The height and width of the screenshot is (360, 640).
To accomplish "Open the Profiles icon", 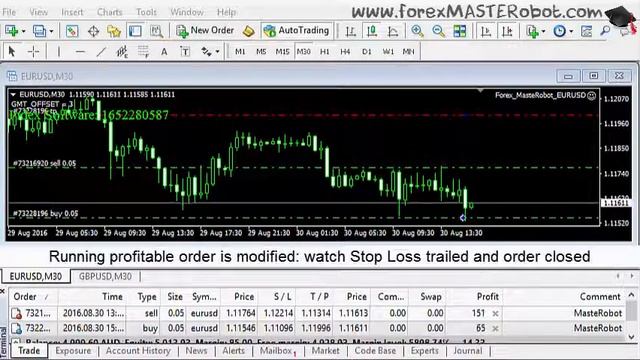I will (x=40, y=31).
